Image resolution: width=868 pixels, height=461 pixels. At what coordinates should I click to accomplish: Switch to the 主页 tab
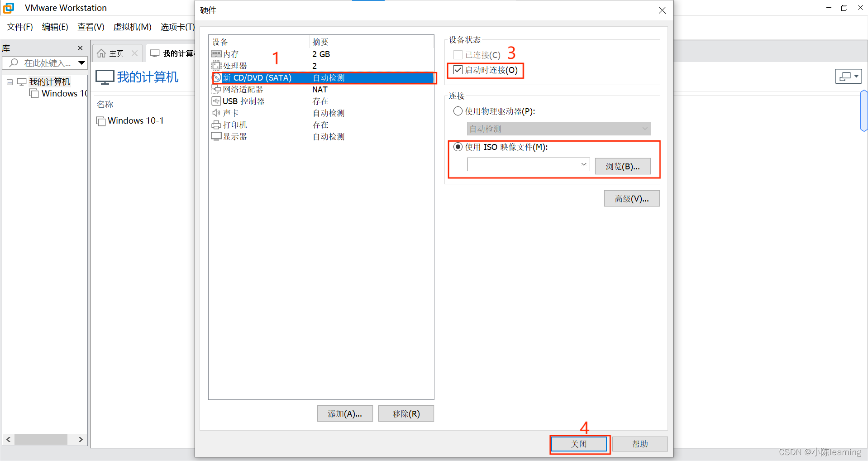pos(117,53)
